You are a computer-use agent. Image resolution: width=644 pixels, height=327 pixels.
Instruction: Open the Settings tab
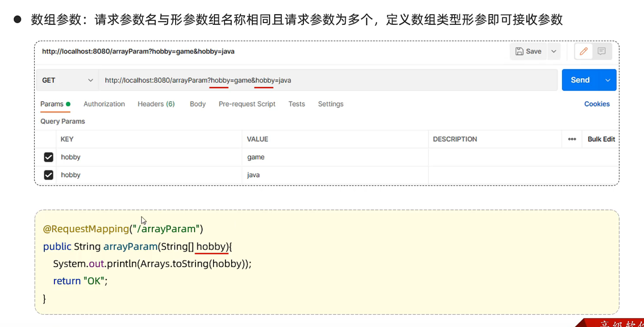331,104
